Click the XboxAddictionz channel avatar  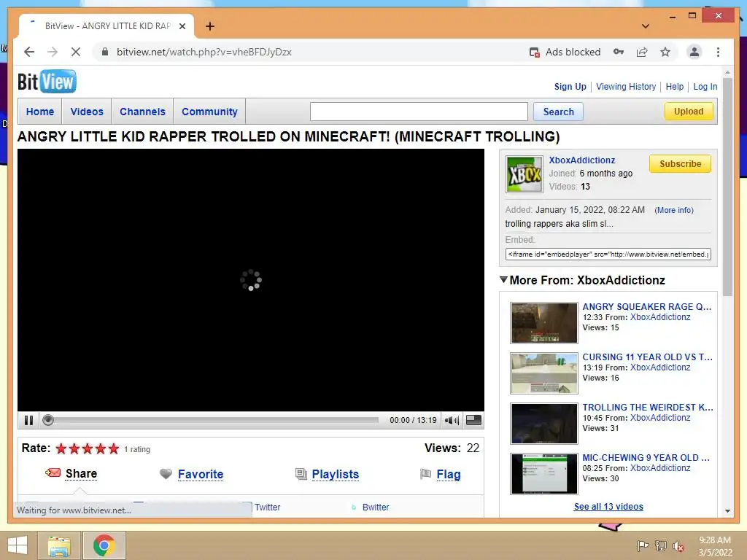pyautogui.click(x=524, y=174)
